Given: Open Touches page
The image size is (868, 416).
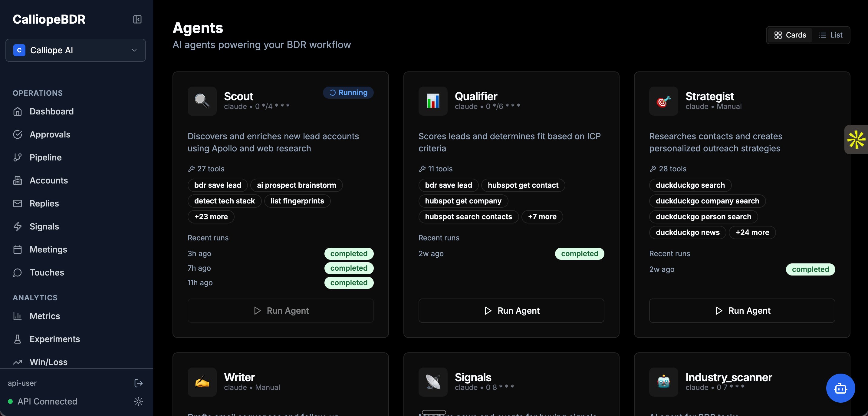Looking at the screenshot, I should click(x=47, y=272).
